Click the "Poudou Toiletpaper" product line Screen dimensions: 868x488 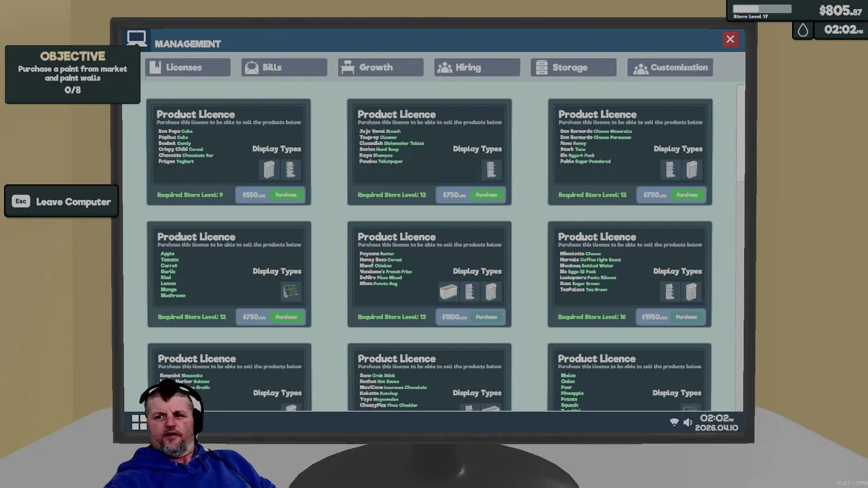[x=380, y=161]
